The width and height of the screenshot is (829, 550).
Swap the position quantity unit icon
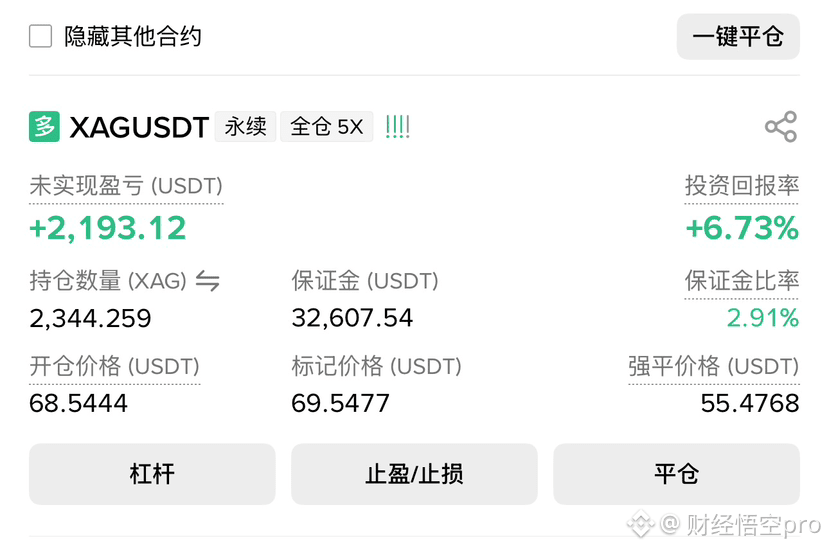pyautogui.click(x=207, y=281)
